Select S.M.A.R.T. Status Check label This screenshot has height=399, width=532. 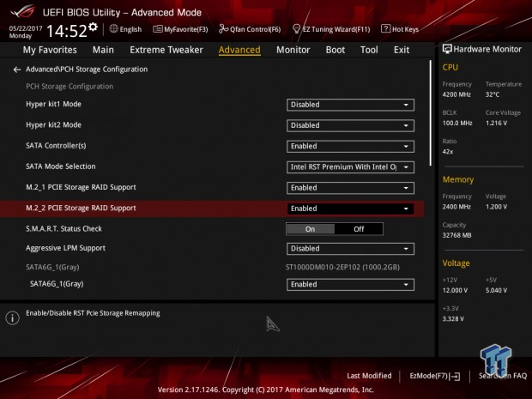pyautogui.click(x=63, y=229)
